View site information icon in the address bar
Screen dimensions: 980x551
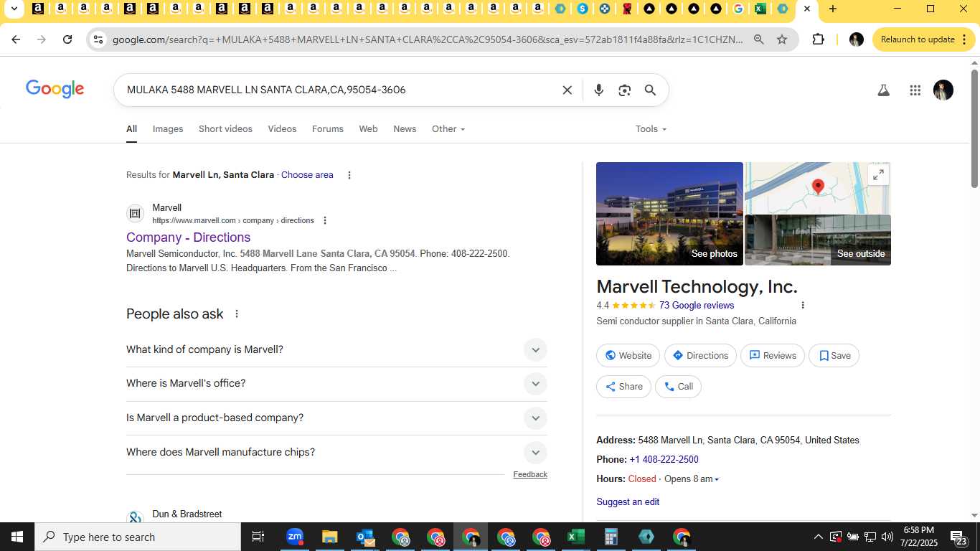(98, 39)
